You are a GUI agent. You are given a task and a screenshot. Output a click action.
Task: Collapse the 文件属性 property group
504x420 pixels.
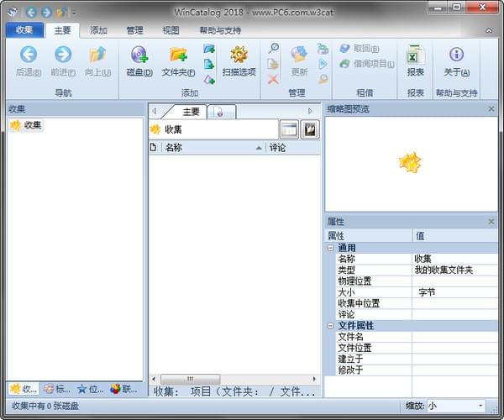click(330, 325)
